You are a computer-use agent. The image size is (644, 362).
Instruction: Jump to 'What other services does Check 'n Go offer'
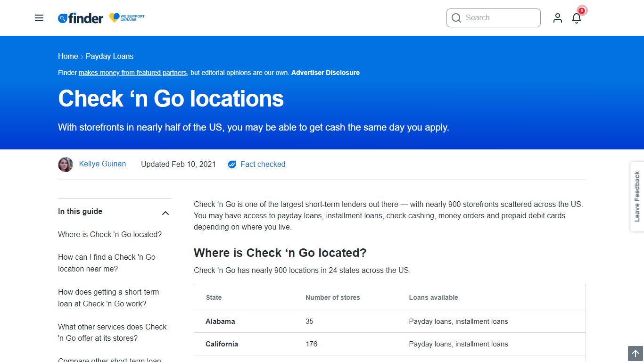[x=112, y=332]
